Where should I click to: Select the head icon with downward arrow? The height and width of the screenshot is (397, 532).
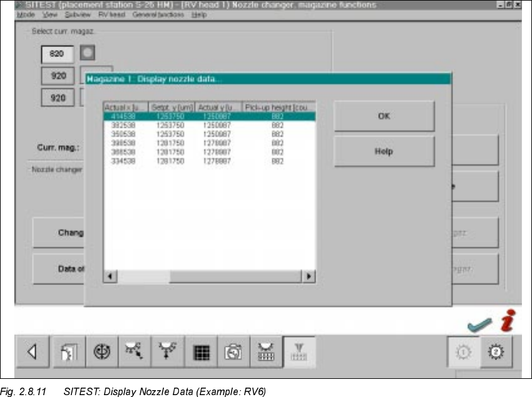(x=167, y=352)
